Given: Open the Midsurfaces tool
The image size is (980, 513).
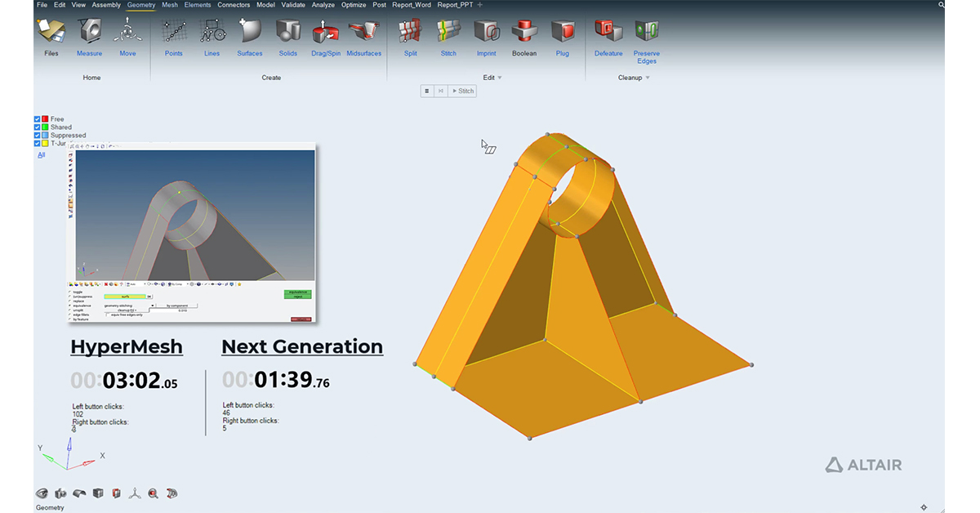Looking at the screenshot, I should (x=364, y=38).
